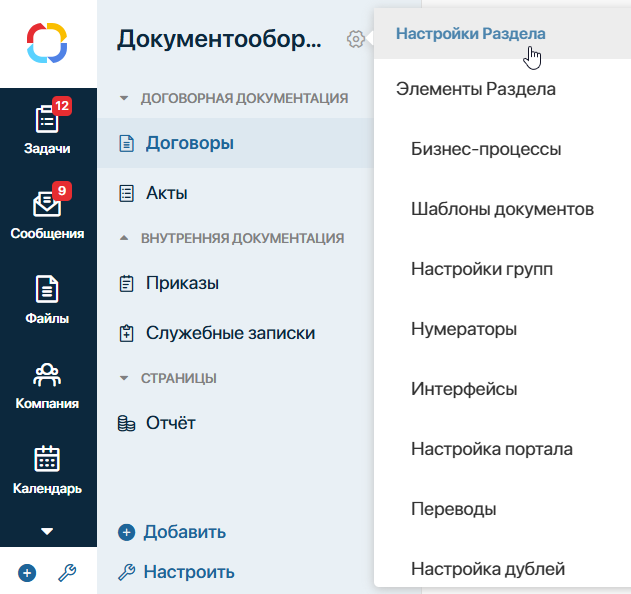Click the Добавить link

point(185,532)
